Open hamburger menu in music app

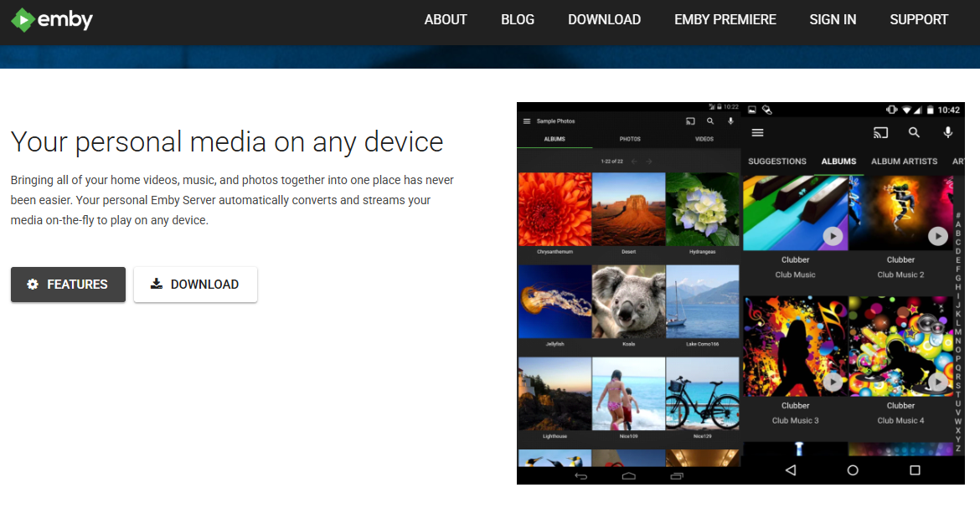click(757, 132)
